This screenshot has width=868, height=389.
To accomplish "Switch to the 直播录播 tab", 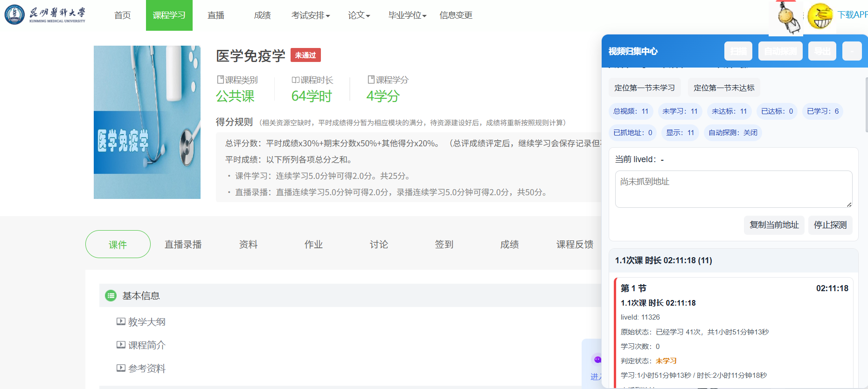I will 183,244.
